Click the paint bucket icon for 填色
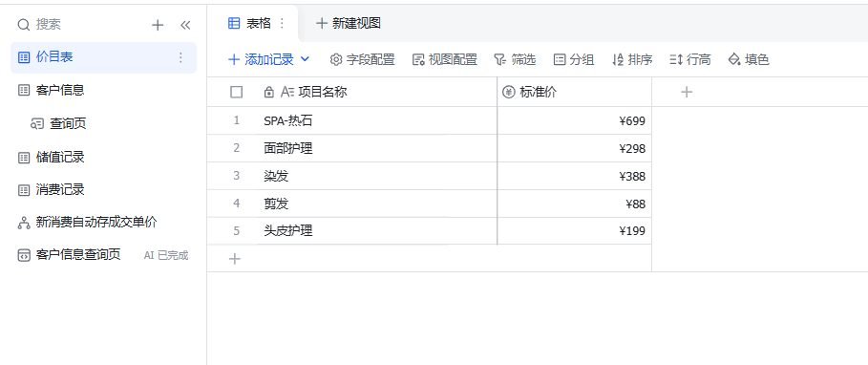Screen dimensions: 868x365 pyautogui.click(x=734, y=60)
